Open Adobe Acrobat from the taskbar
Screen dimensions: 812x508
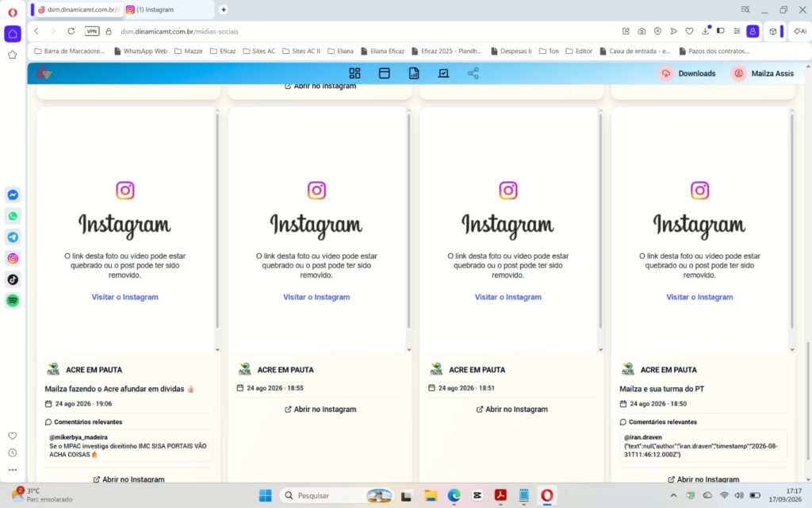pyautogui.click(x=500, y=495)
